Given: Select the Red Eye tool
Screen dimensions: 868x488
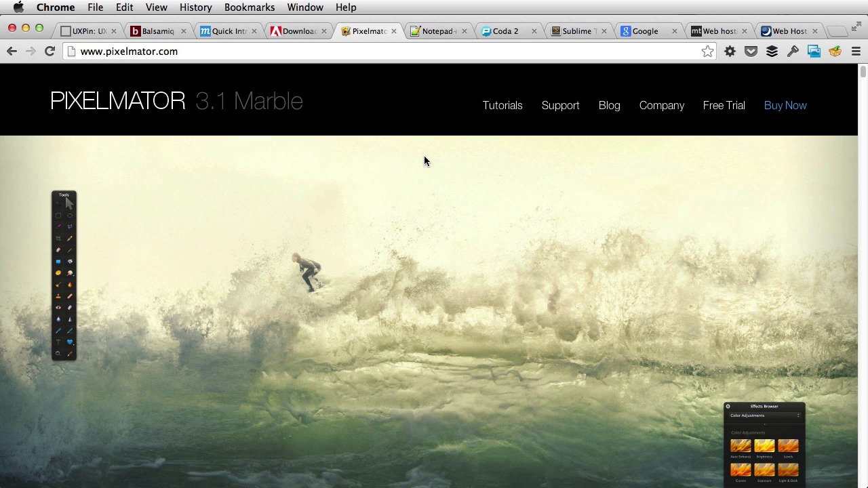Looking at the screenshot, I should pos(58,307).
